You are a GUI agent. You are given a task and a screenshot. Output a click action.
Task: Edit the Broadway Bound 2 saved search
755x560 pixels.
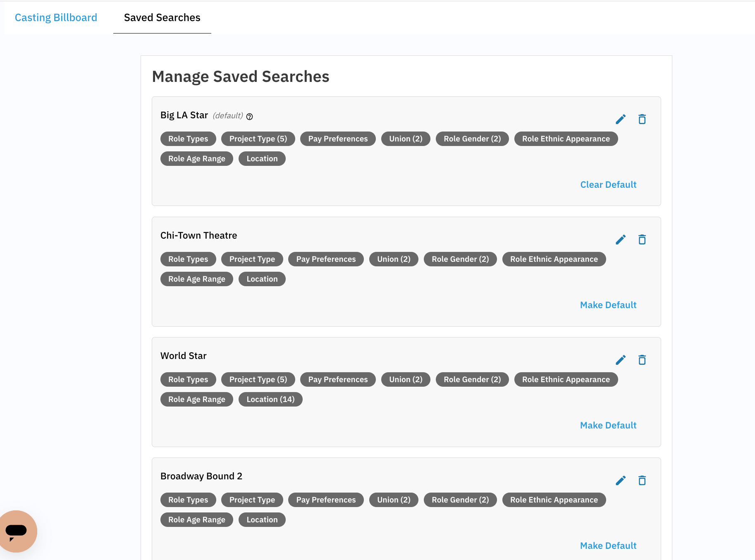click(x=621, y=480)
